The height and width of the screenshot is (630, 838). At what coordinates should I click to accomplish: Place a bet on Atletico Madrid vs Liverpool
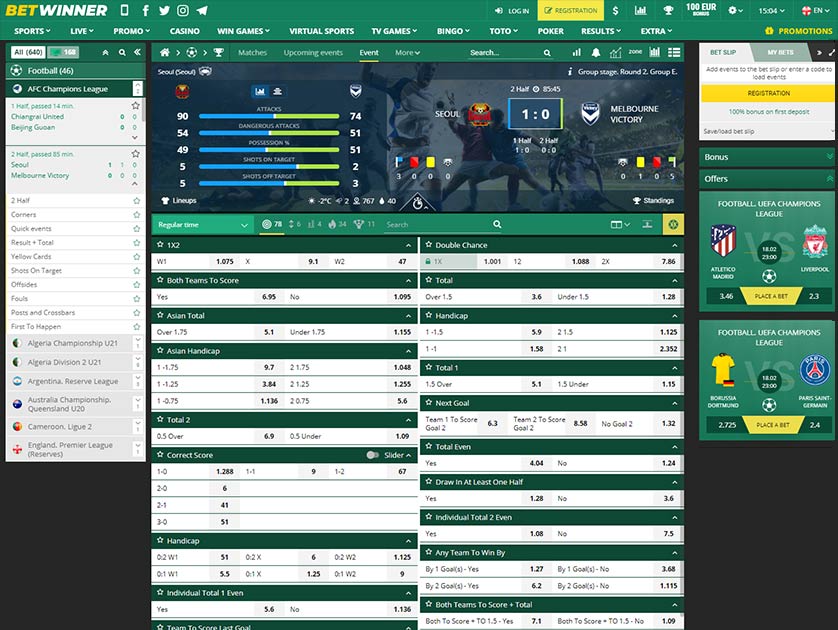coord(770,296)
